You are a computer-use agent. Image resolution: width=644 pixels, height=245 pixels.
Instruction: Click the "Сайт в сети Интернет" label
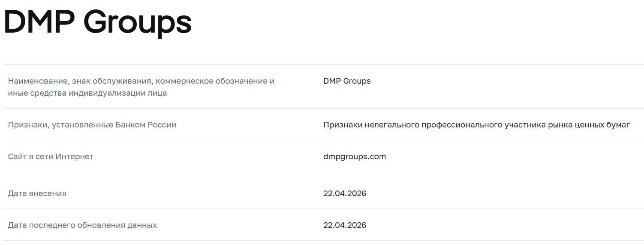[51, 157]
